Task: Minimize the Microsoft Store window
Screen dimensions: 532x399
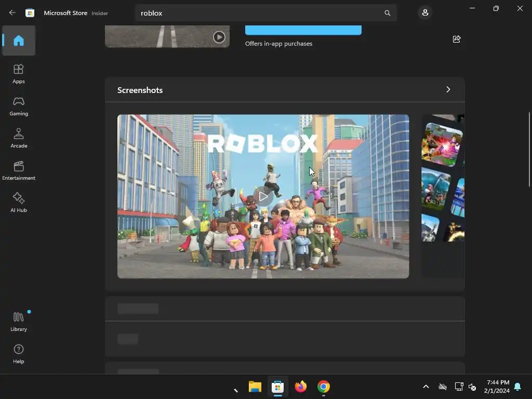Action: [472, 8]
